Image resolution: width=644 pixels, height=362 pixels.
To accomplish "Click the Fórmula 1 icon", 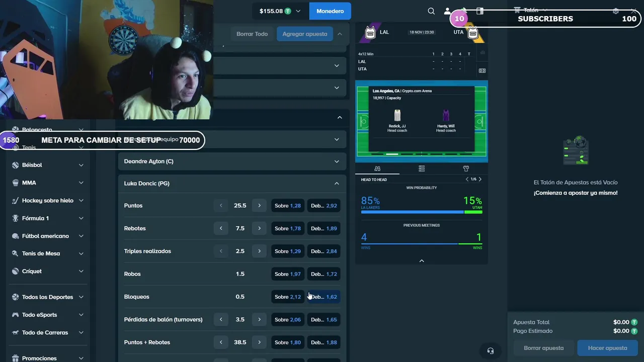I will 16,218.
